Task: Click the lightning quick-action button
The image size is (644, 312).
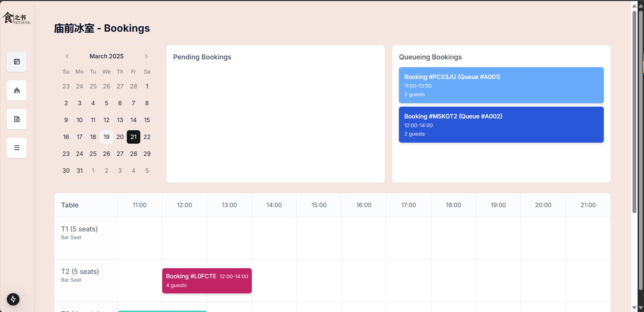Action: [x=13, y=299]
